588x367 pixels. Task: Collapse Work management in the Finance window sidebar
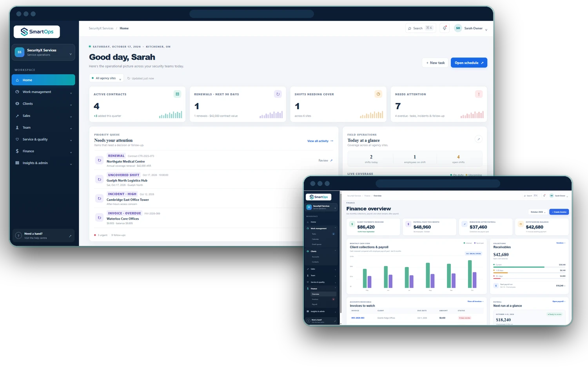pos(321,228)
